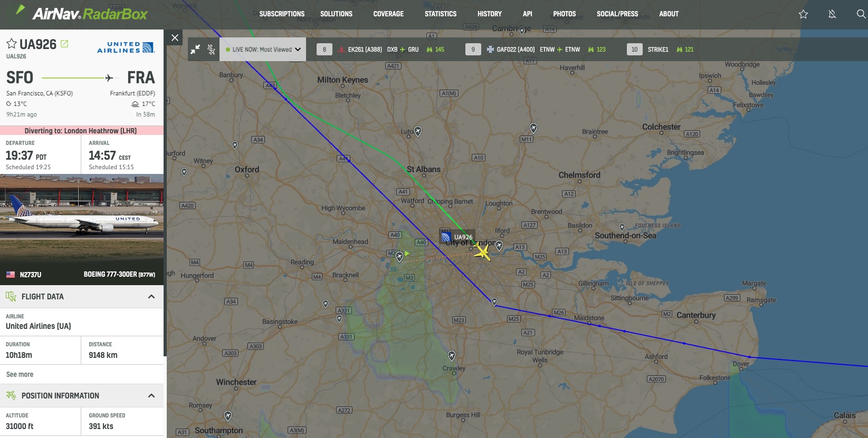This screenshot has width=868, height=438.
Task: Open the Subscriptions menu
Action: coord(282,14)
